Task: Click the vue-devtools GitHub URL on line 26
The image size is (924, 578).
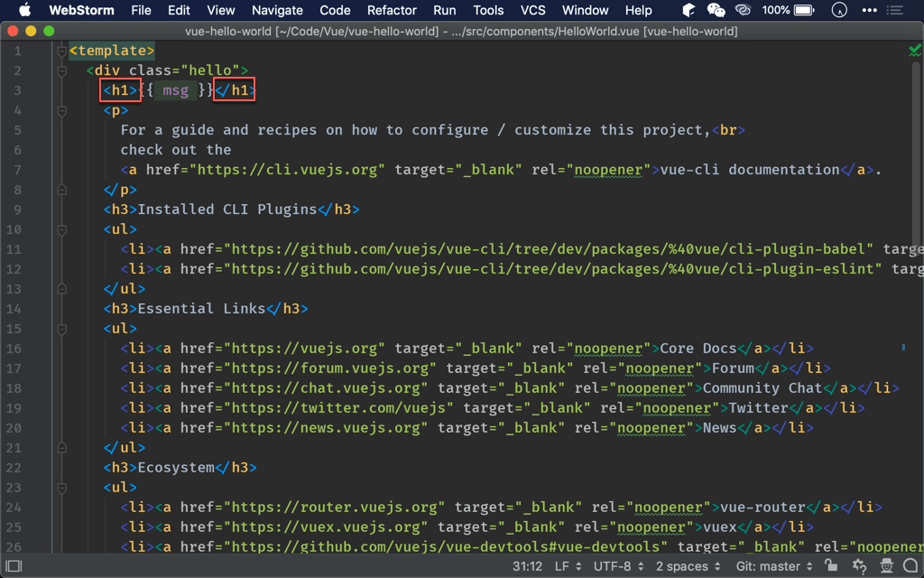Action: point(446,546)
